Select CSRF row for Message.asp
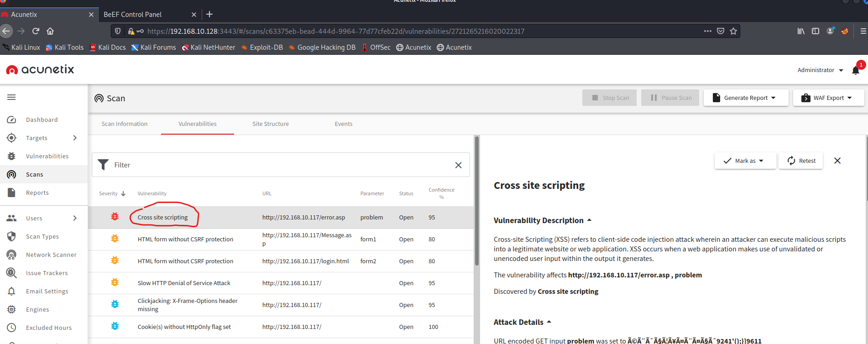868x344 pixels. point(281,239)
